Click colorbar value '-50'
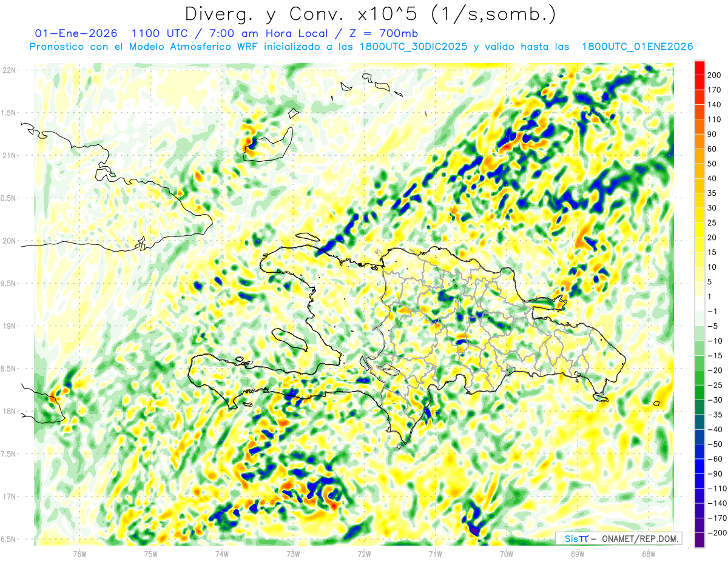 716,444
